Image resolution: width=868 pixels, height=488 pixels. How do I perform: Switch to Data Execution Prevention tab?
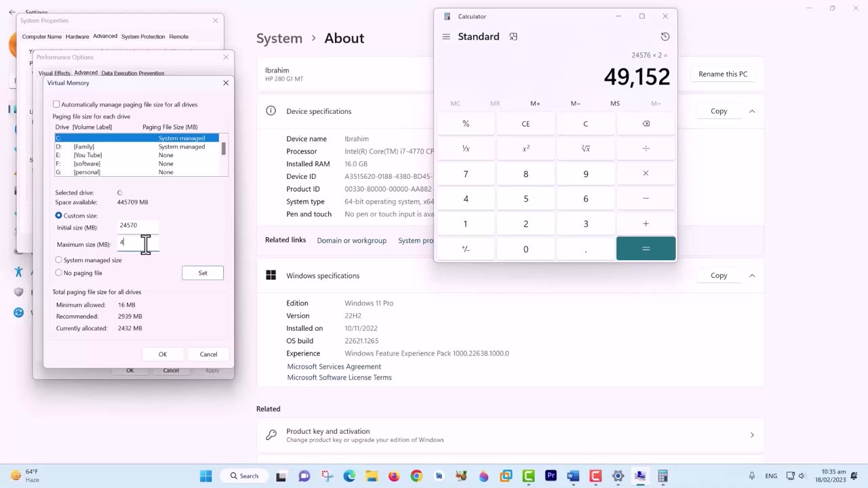point(133,73)
